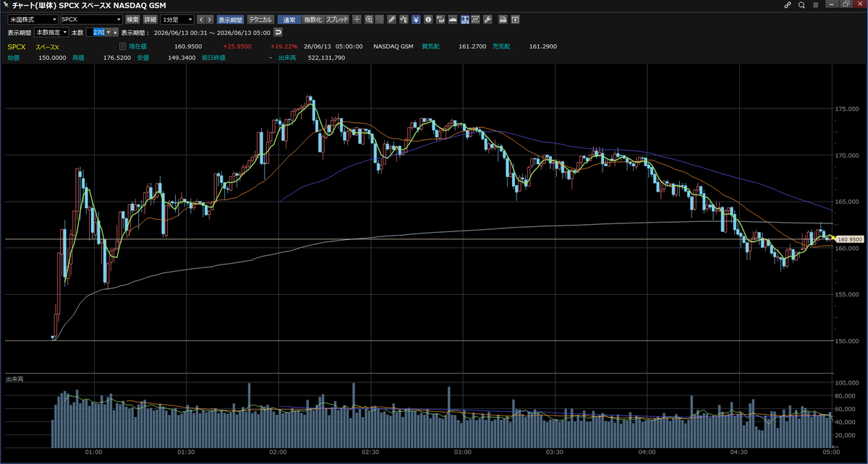Screen dimensions: 868x464
Task: Click the export chart icon
Action: (515, 20)
